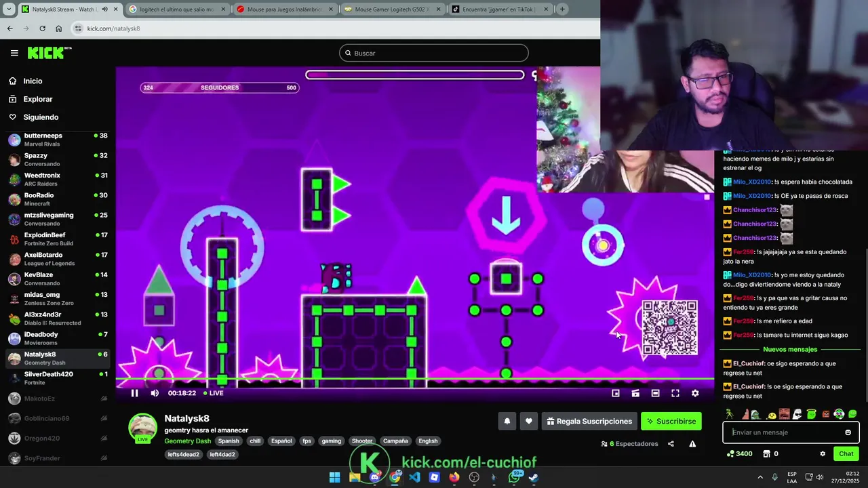
Task: Toggle notification bell for Natalysk8
Action: 507,421
